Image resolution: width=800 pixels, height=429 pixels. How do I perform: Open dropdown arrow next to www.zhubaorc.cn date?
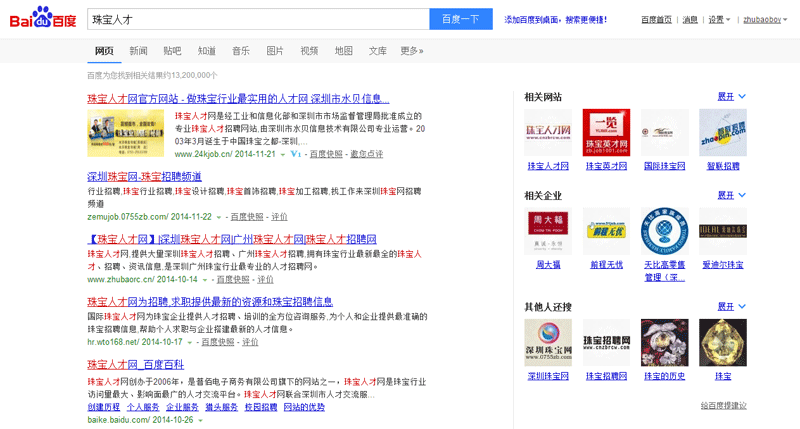tap(205, 280)
